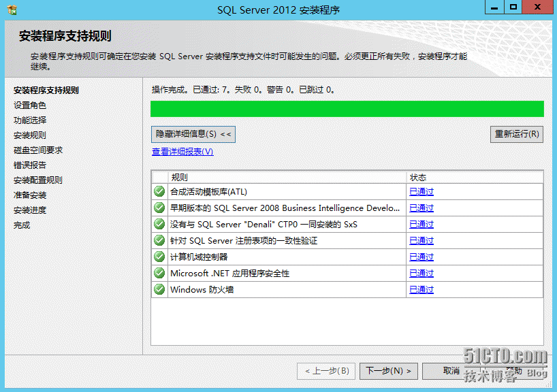Select 安装程序支持规则 step in sidebar

pos(46,91)
